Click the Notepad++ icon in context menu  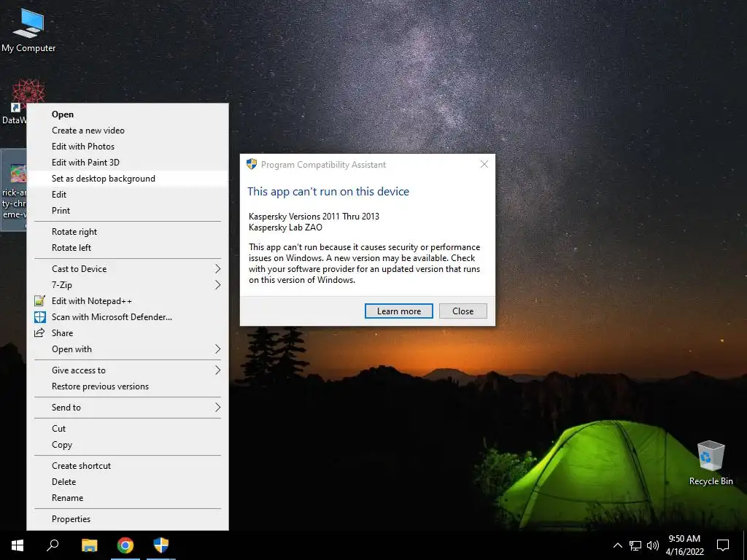(x=40, y=301)
